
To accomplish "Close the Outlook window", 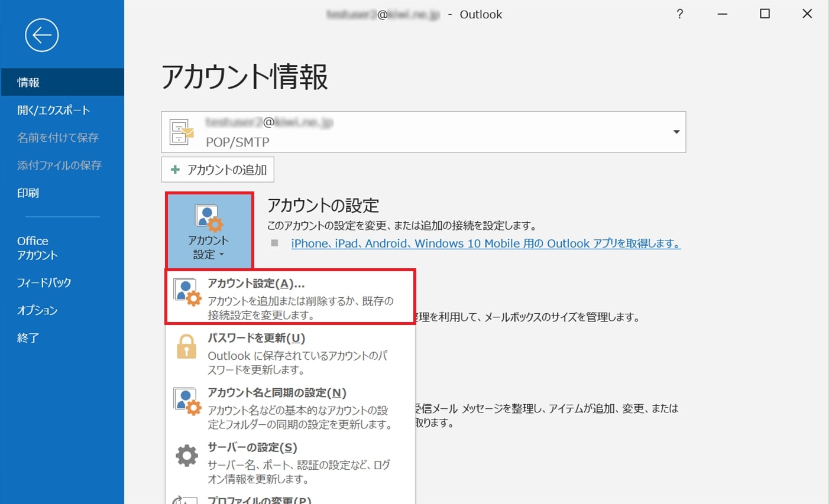I will click(807, 14).
